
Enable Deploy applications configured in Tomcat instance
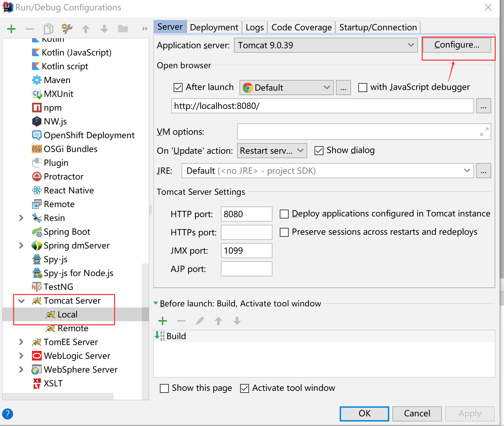point(284,214)
